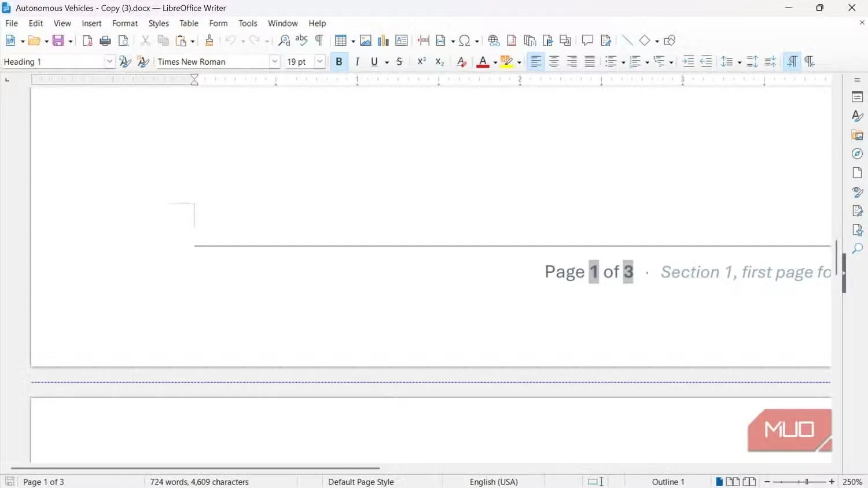Toggle print preview icon

pyautogui.click(x=123, y=40)
